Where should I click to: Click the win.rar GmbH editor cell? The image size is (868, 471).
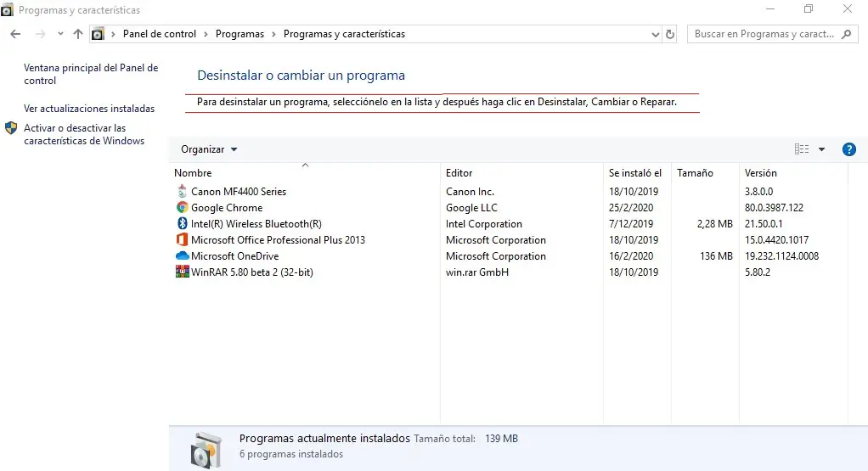[x=477, y=272]
